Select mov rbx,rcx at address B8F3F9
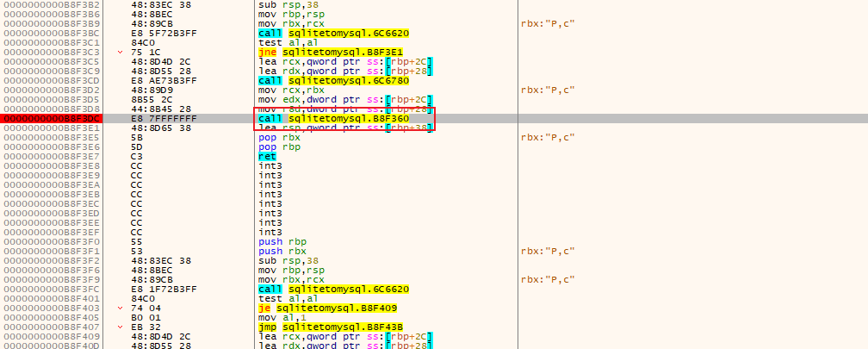868x349 pixels. tap(291, 280)
